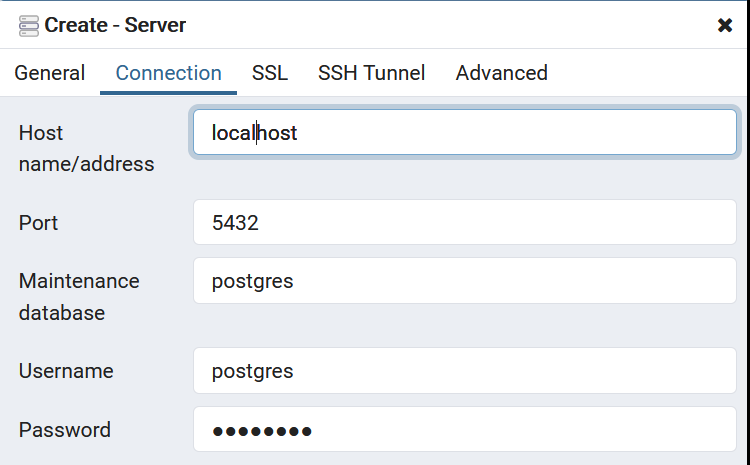
Task: Click the server icon in dialog title
Action: pyautogui.click(x=29, y=26)
